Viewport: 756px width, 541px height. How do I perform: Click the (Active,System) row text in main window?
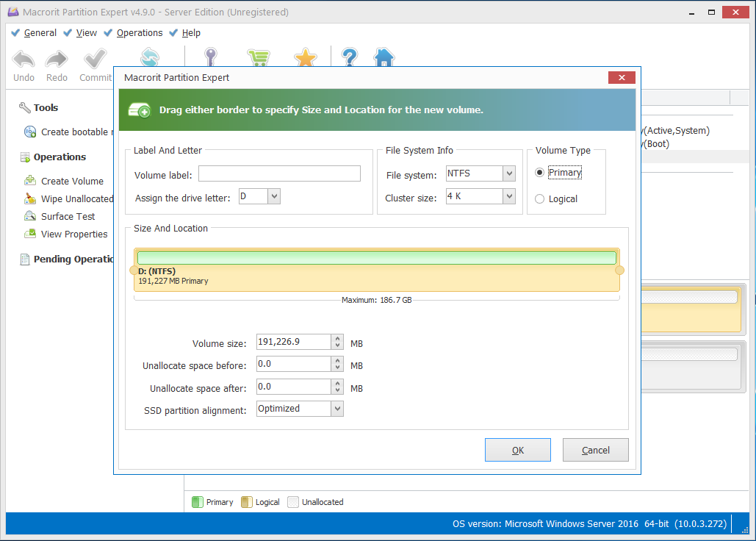(x=677, y=131)
